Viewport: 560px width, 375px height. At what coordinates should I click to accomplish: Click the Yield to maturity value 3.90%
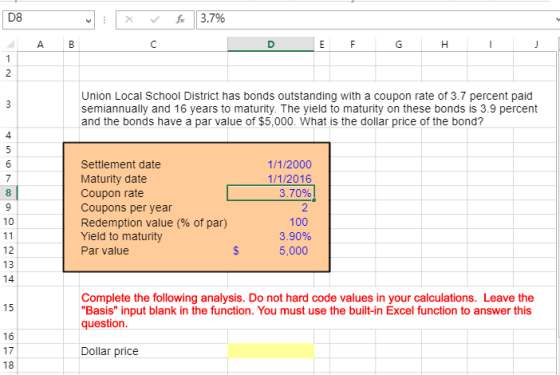[x=295, y=236]
